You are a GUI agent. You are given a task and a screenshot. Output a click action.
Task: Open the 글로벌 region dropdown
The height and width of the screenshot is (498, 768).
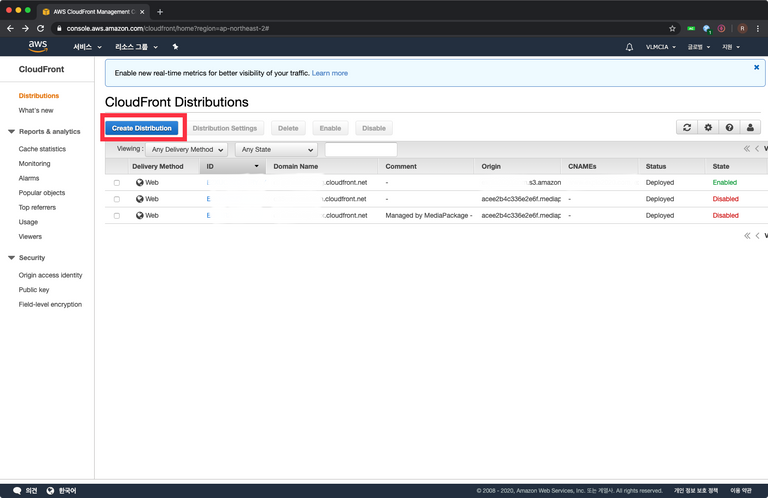[698, 47]
